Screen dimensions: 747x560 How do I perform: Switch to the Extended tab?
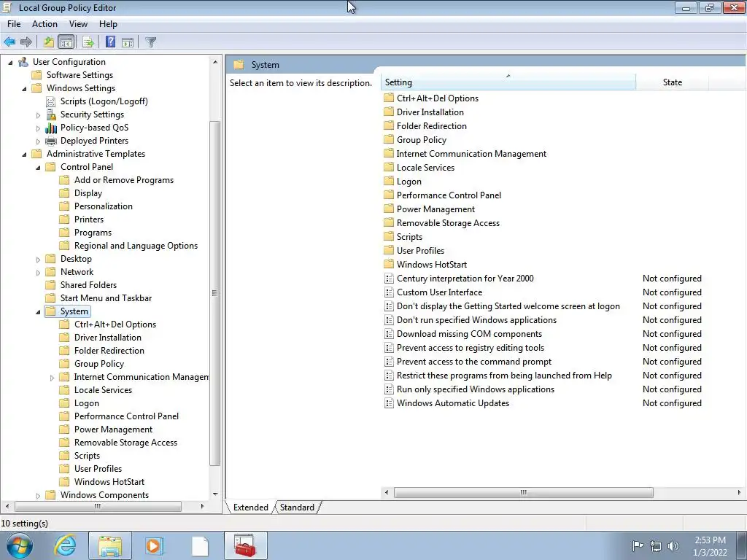point(251,507)
